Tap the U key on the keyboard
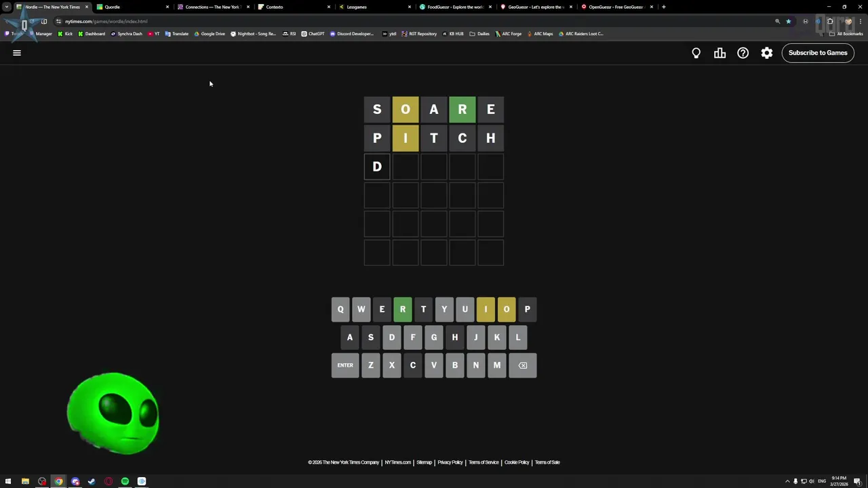The height and width of the screenshot is (488, 868). 465,310
